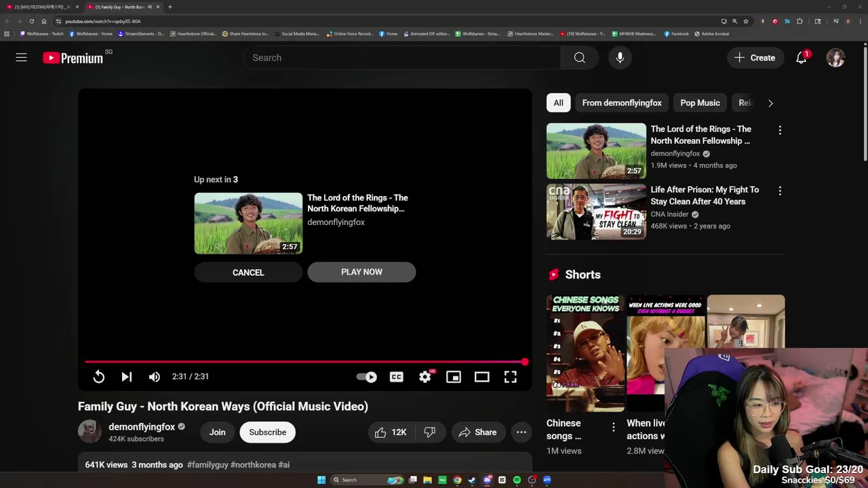Open the notifications bell
Screen dimensions: 868x488
pos(802,58)
